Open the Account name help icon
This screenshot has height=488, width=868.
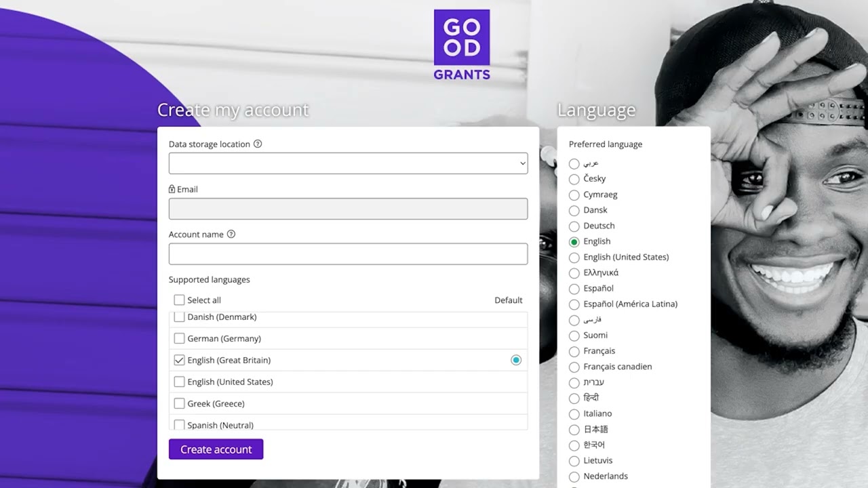[x=231, y=234]
